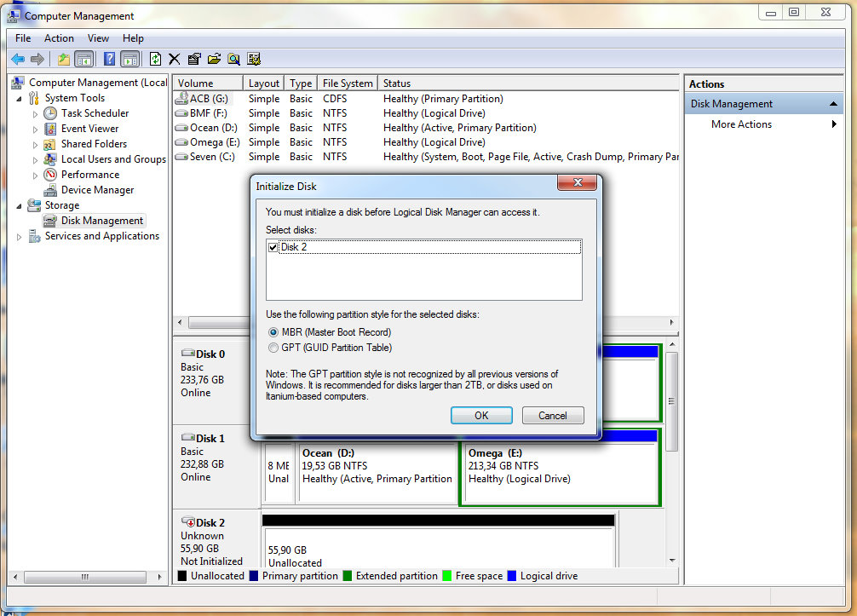Select MBR (Master Boot Record) option
The image size is (857, 616).
tap(273, 332)
